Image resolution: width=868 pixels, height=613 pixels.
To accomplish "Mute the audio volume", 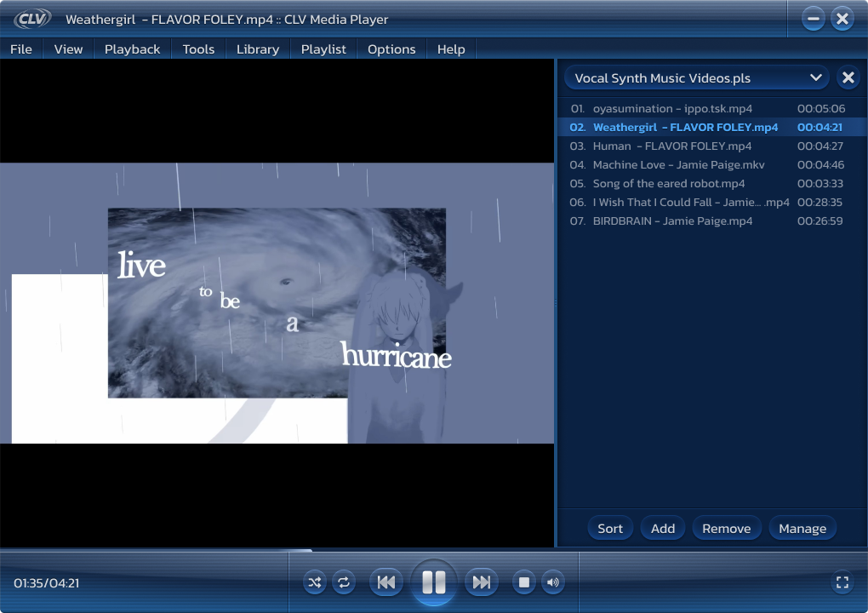I will pos(553,582).
